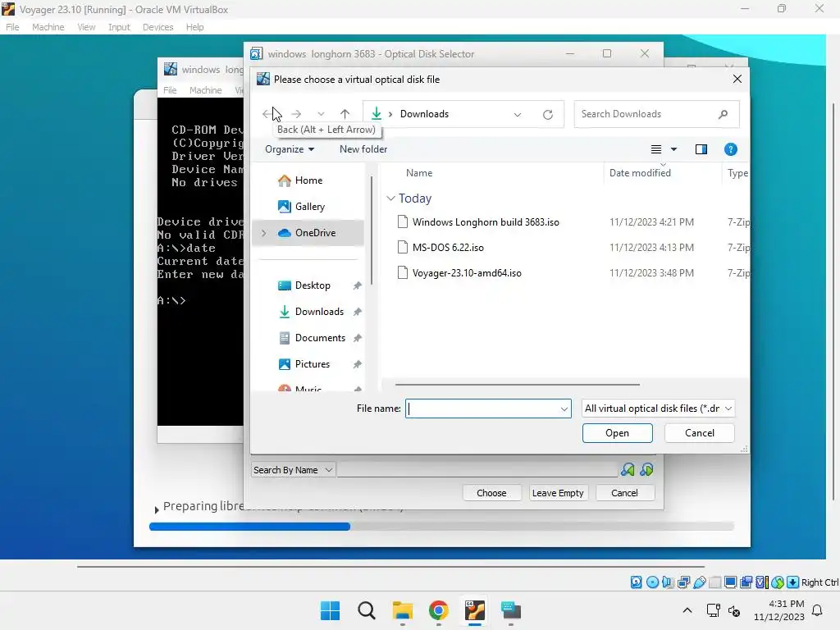
Task: Go forward in file dialog
Action: pos(296,114)
